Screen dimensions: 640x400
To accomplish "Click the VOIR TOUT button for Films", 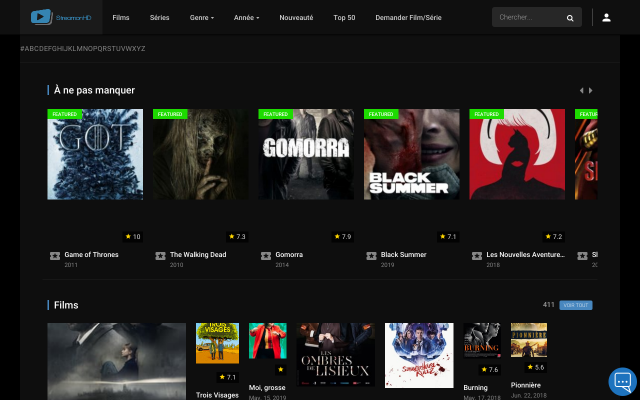I will click(576, 305).
